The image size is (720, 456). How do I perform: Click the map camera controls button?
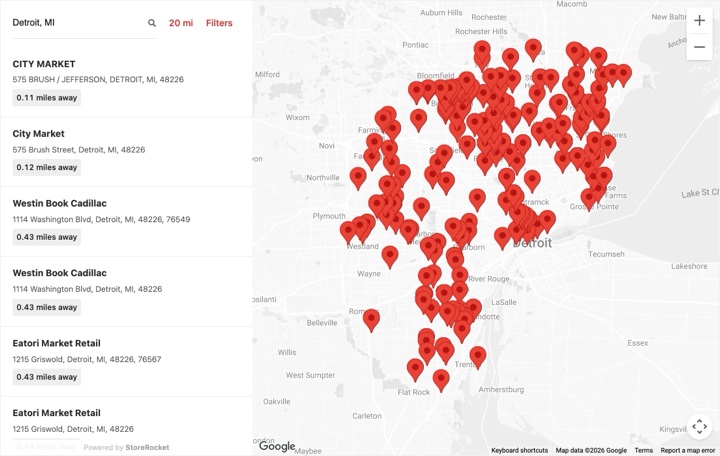(699, 427)
